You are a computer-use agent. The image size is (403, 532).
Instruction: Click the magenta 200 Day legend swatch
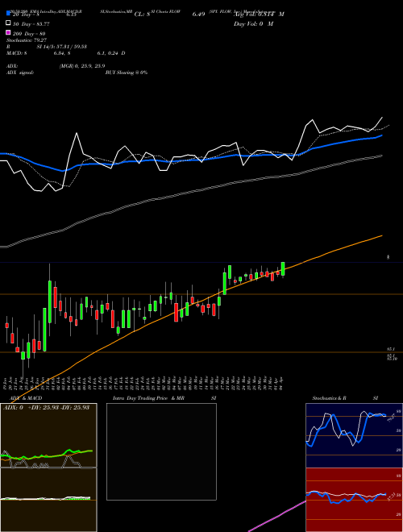click(8, 32)
